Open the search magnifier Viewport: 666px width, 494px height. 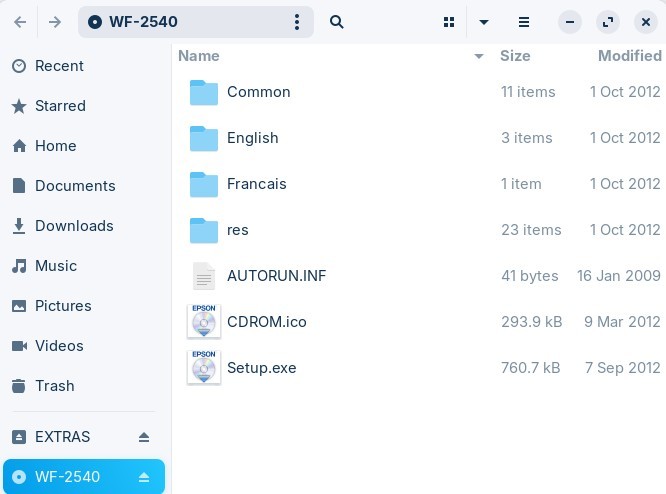click(336, 22)
